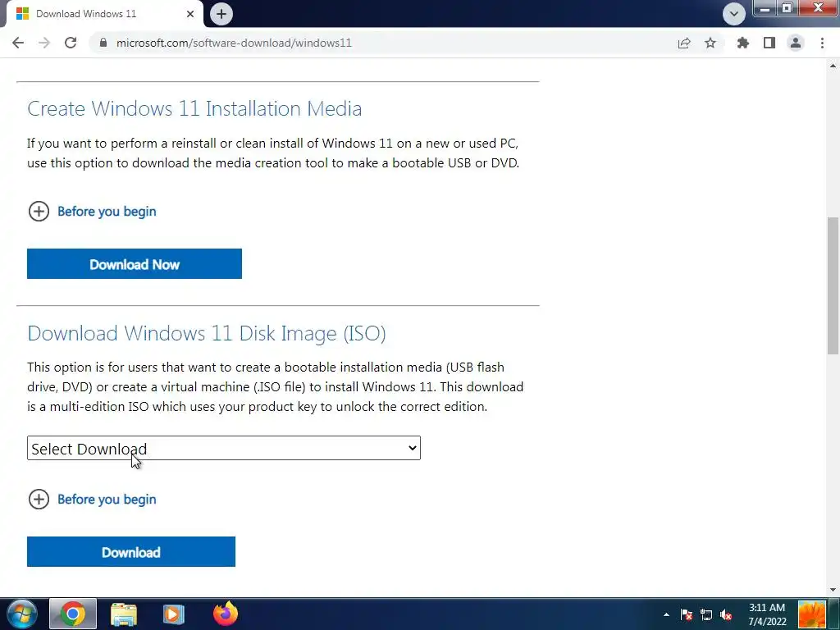
Task: Click the scrollbar up arrow
Action: click(833, 66)
